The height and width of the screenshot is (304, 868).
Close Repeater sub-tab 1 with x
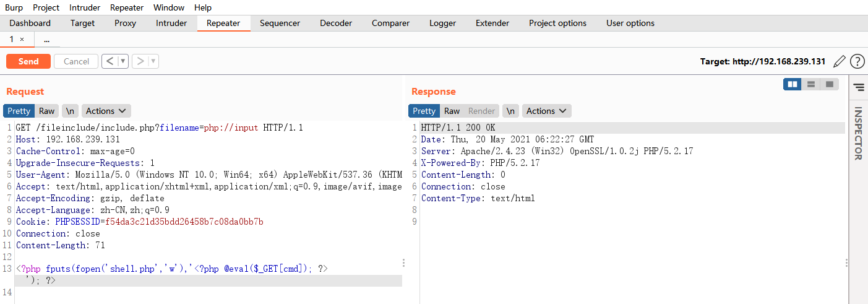pos(22,39)
